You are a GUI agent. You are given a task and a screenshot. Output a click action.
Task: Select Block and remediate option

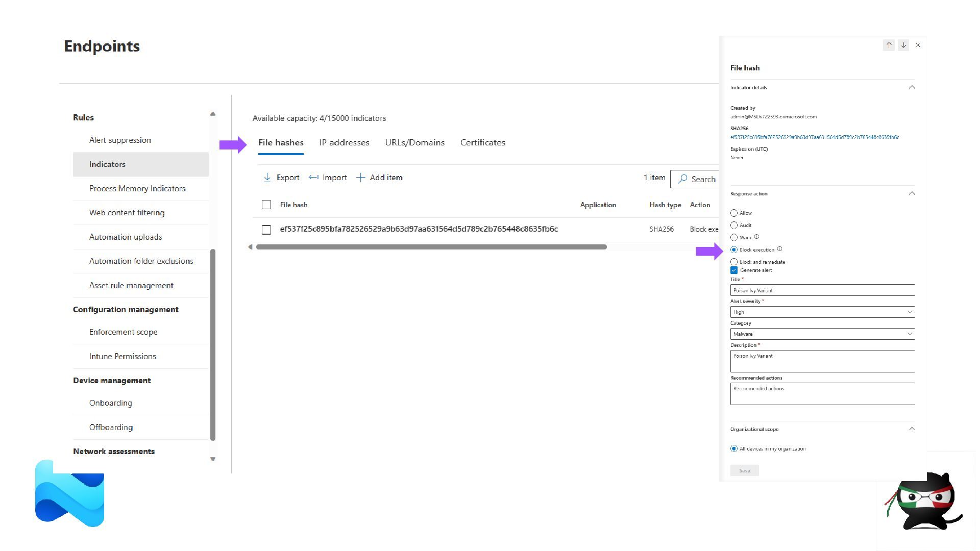[x=734, y=262]
